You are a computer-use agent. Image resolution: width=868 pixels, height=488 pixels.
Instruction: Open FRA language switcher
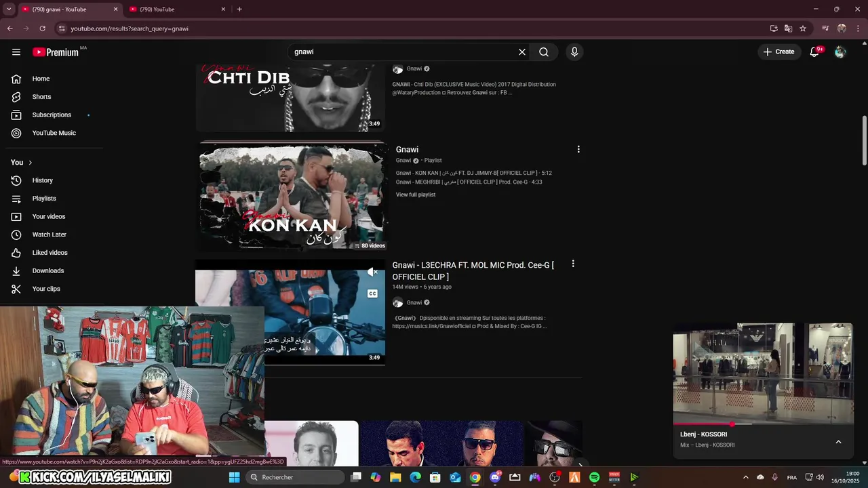click(791, 477)
